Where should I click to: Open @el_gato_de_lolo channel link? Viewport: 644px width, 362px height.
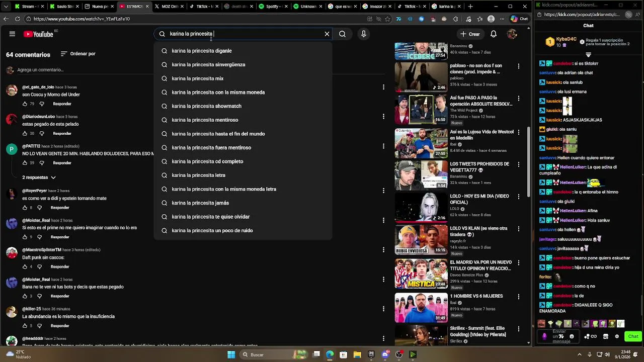pyautogui.click(x=38, y=87)
